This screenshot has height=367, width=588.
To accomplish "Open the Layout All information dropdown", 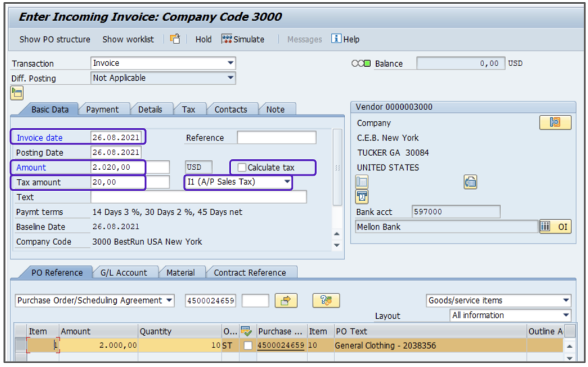I will point(566,315).
